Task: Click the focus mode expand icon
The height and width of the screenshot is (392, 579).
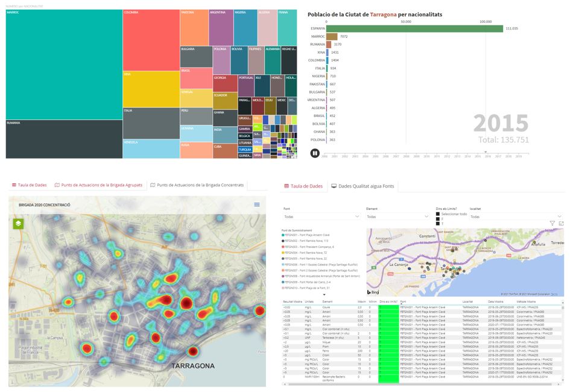Action: click(x=562, y=223)
